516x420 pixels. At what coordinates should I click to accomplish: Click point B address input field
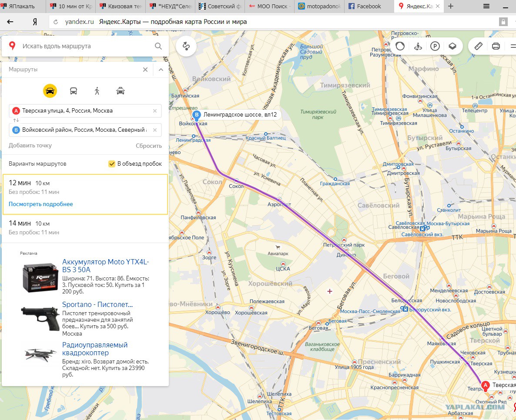(x=85, y=130)
